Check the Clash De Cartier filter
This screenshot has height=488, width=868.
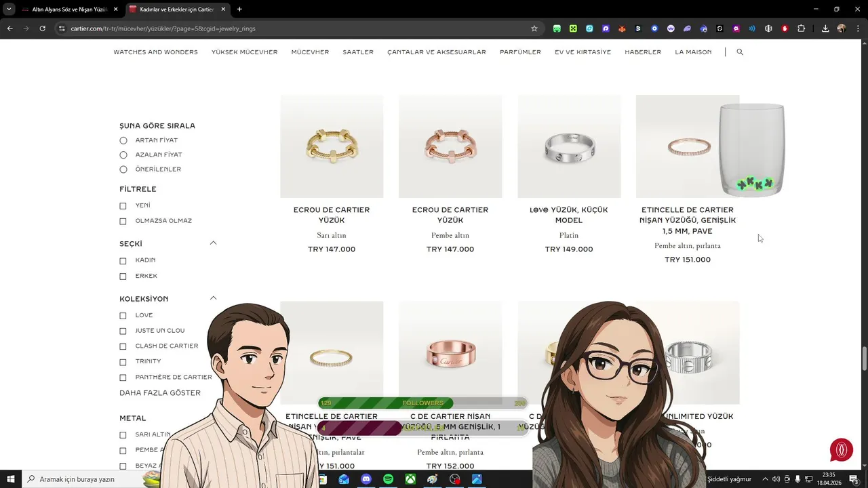click(x=123, y=346)
